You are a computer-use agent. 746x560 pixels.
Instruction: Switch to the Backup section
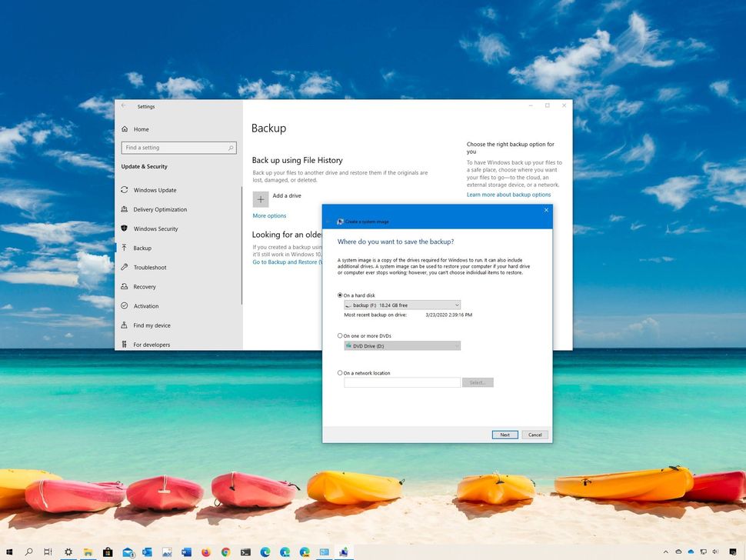(145, 248)
